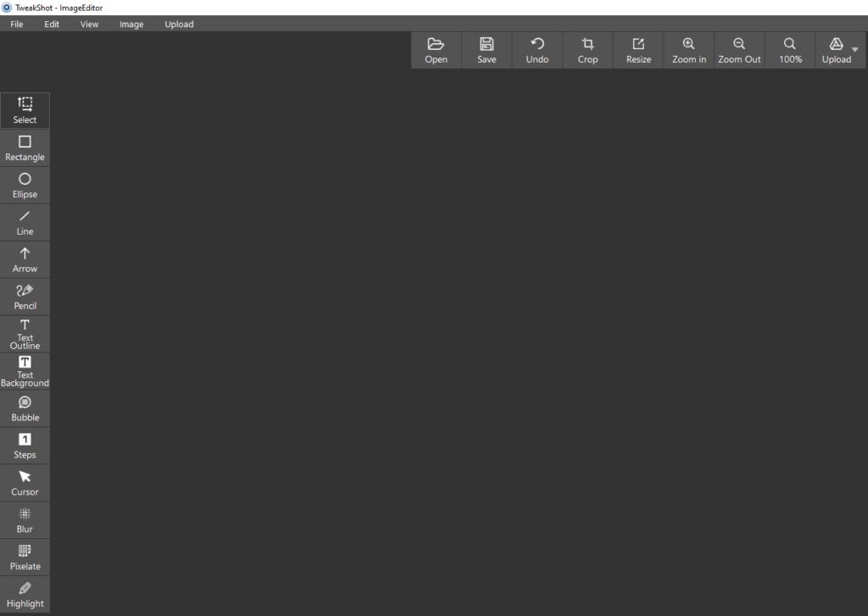Click the TweakShot app icon in title bar
The width and height of the screenshot is (868, 616).
point(7,8)
